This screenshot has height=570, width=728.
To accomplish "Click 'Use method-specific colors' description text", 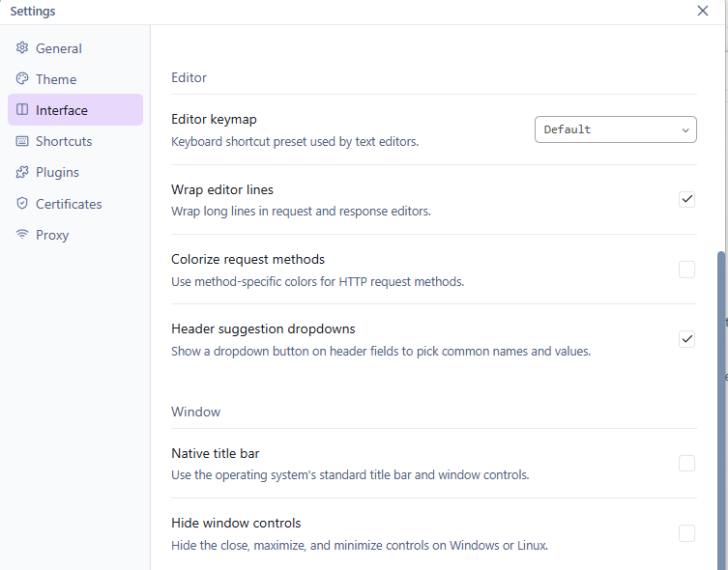I will click(317, 281).
